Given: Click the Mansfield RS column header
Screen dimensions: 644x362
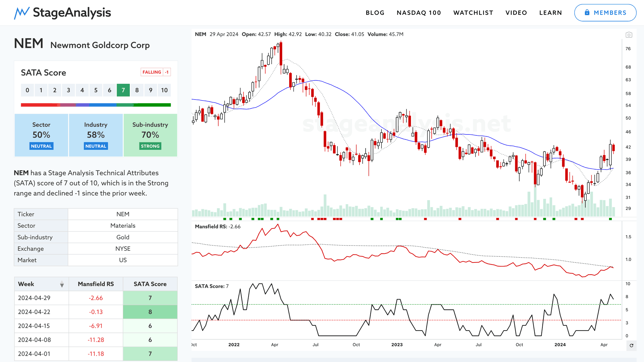Looking at the screenshot, I should click(96, 284).
